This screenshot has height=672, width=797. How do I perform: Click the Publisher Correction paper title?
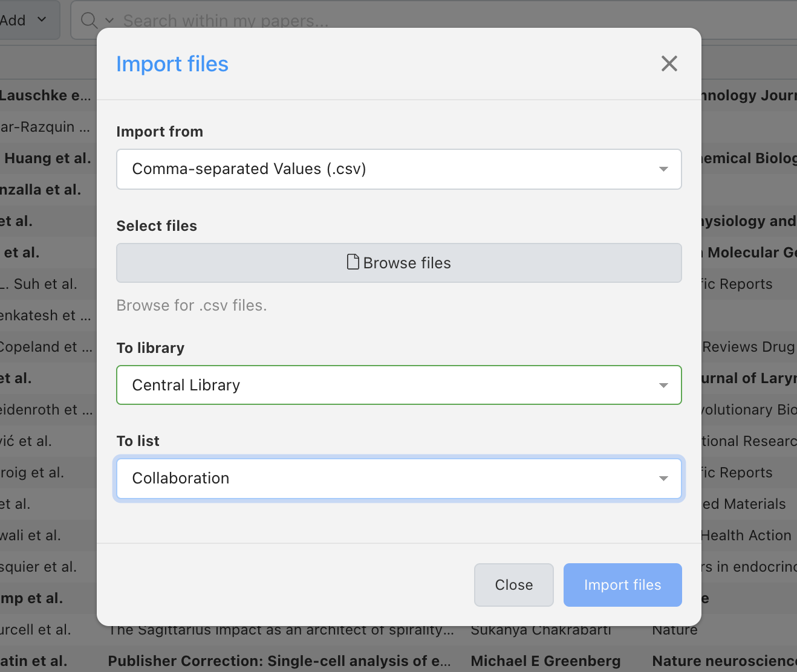(x=281, y=661)
